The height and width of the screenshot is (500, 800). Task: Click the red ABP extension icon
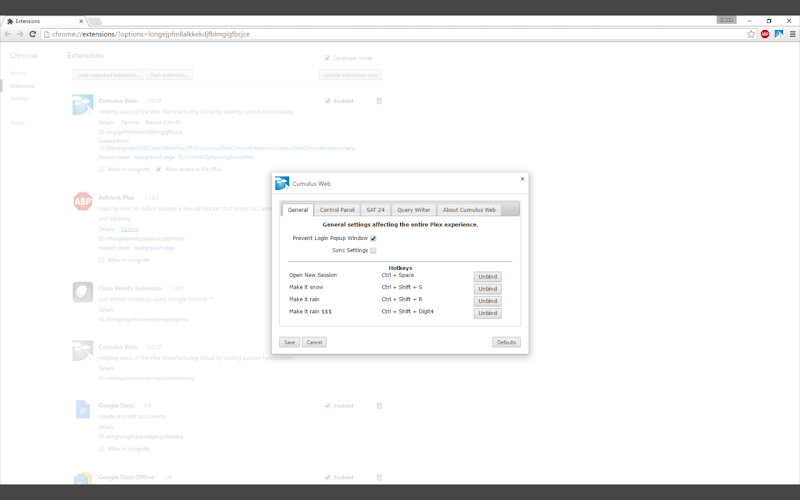(83, 201)
